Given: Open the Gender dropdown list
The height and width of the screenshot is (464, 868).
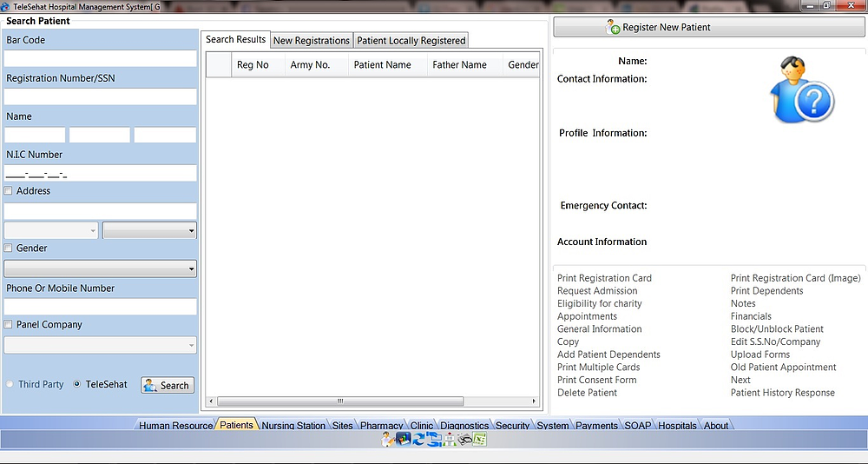Looking at the screenshot, I should click(100, 268).
